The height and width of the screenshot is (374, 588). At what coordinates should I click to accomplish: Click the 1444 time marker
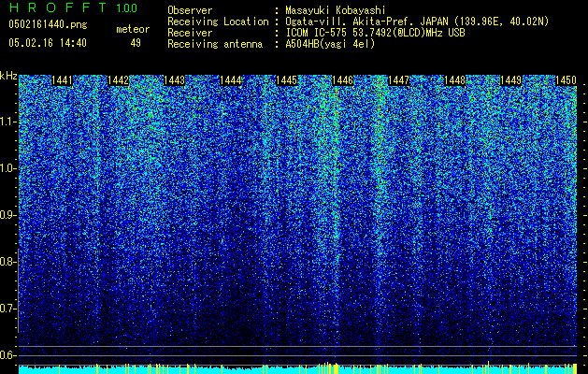tap(230, 80)
